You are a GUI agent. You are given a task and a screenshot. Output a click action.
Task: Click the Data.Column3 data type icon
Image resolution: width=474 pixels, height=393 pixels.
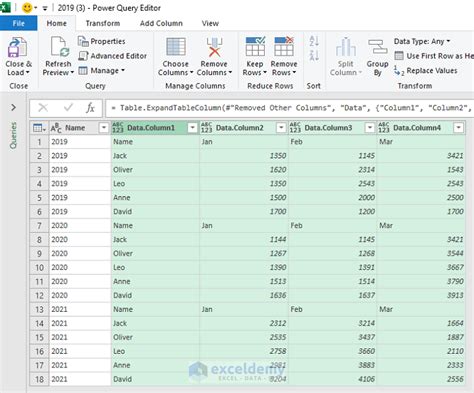click(295, 128)
